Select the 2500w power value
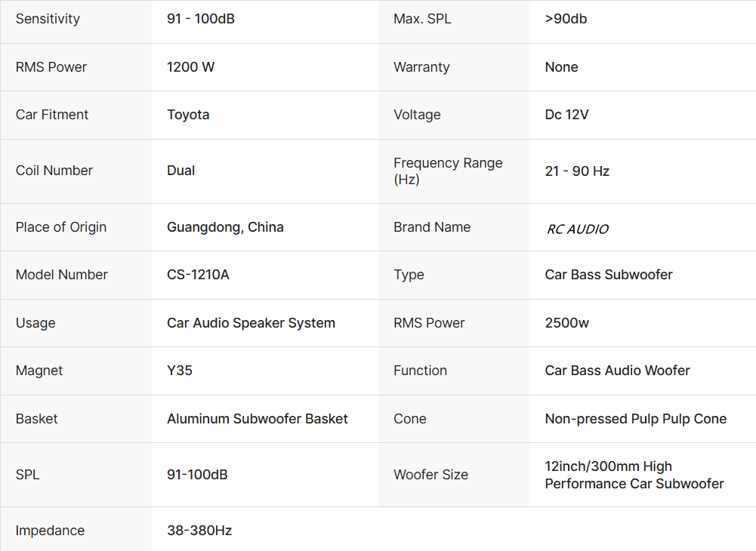This screenshot has height=551, width=756. [566, 323]
